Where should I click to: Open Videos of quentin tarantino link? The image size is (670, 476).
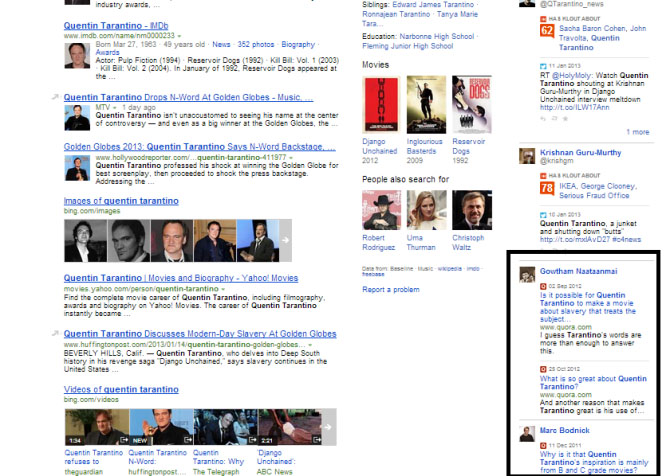click(121, 390)
